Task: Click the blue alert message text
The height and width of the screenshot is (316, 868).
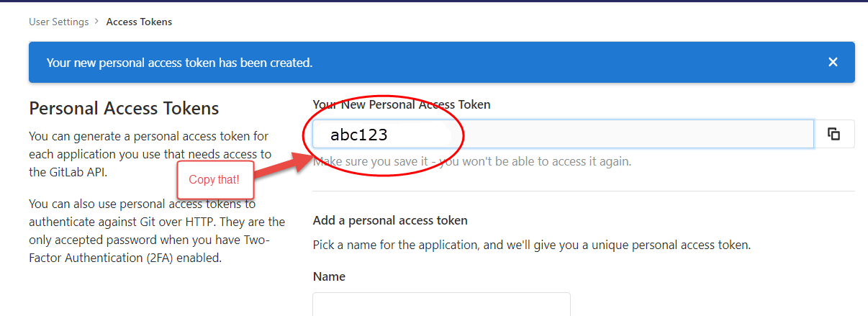Action: [x=179, y=63]
